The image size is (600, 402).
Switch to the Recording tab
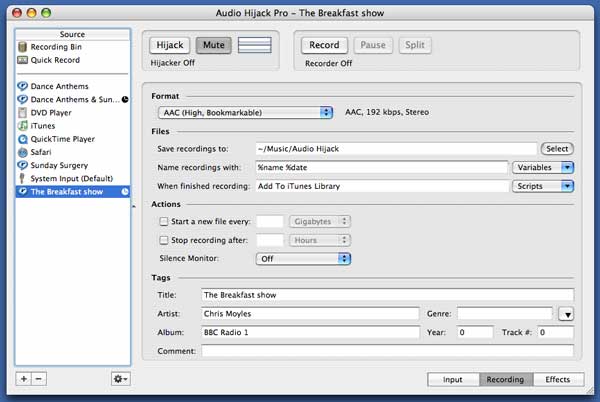505,379
